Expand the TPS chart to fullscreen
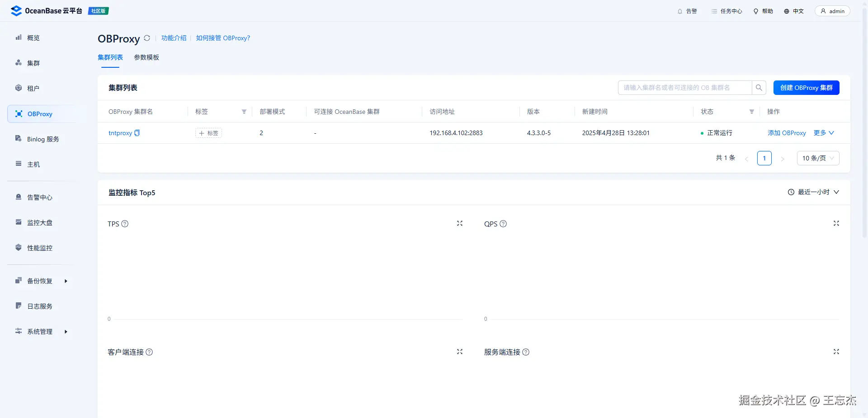This screenshot has width=868, height=418. click(460, 223)
